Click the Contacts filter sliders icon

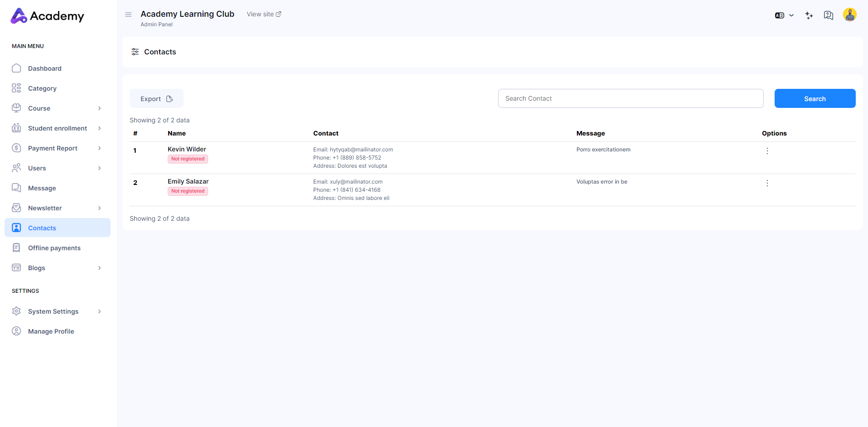click(135, 52)
